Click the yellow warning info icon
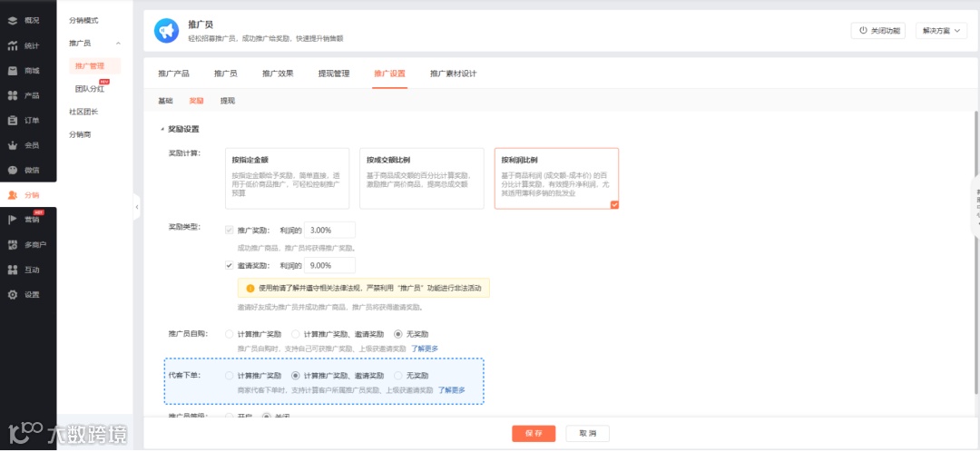 coord(250,289)
